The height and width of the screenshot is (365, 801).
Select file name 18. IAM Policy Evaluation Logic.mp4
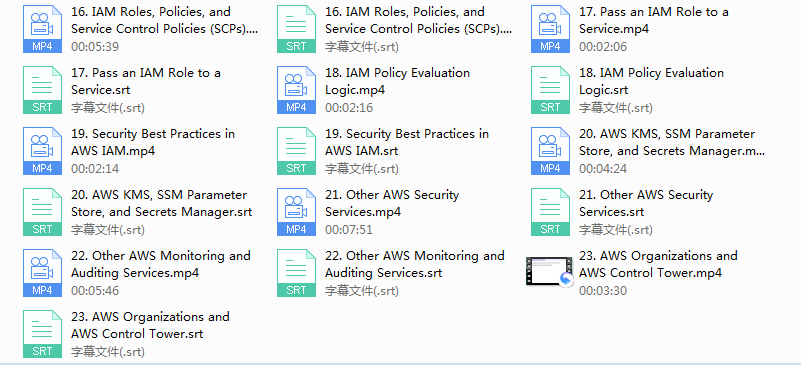(x=397, y=81)
